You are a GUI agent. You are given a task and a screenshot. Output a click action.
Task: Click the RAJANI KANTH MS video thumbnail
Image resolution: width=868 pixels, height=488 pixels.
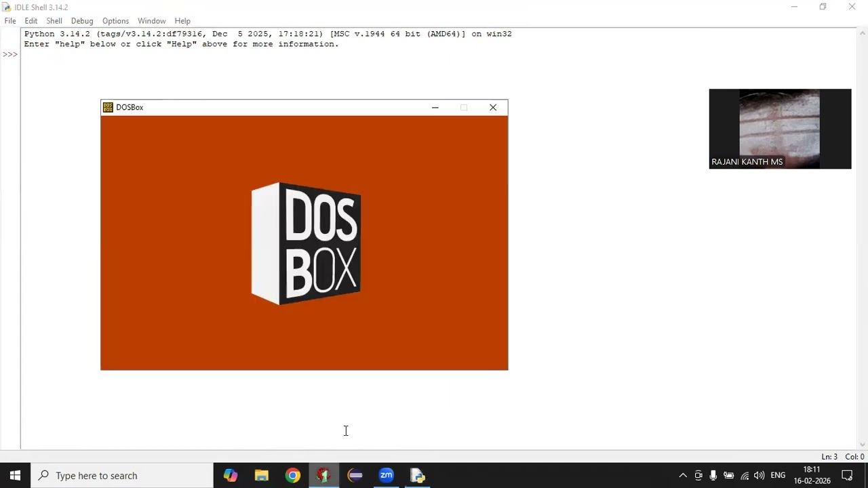[780, 129]
